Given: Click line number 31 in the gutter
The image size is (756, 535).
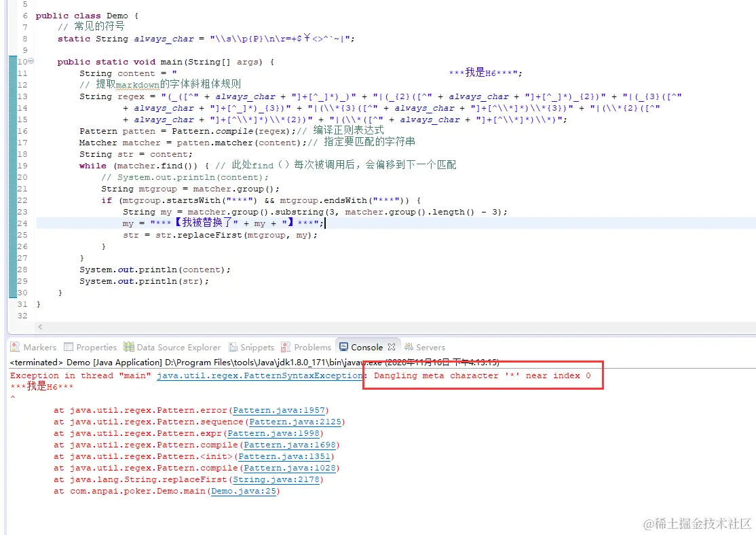Looking at the screenshot, I should click(x=22, y=304).
